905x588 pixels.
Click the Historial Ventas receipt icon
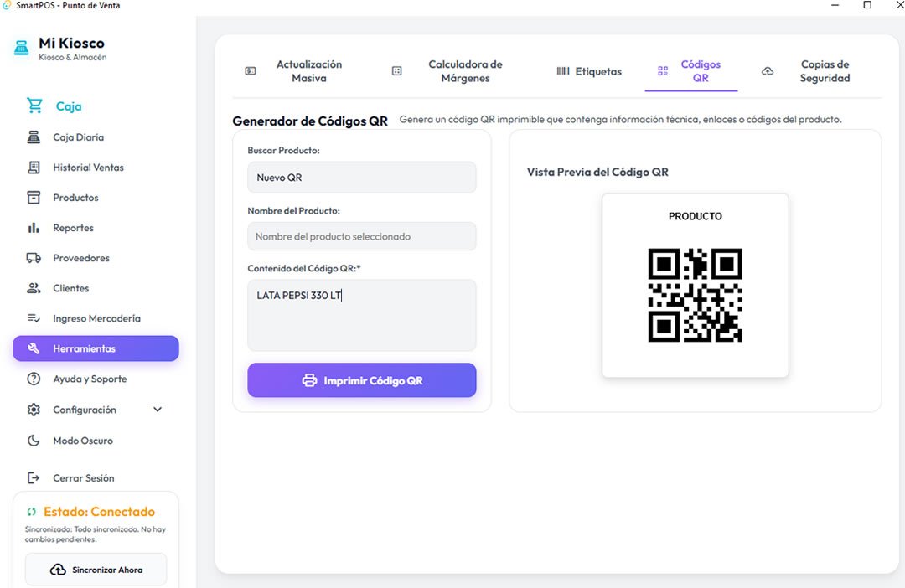34,168
